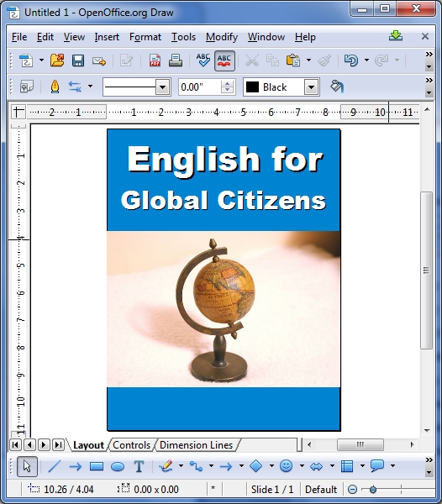Increase line width with stepper up arrow

[x=228, y=83]
